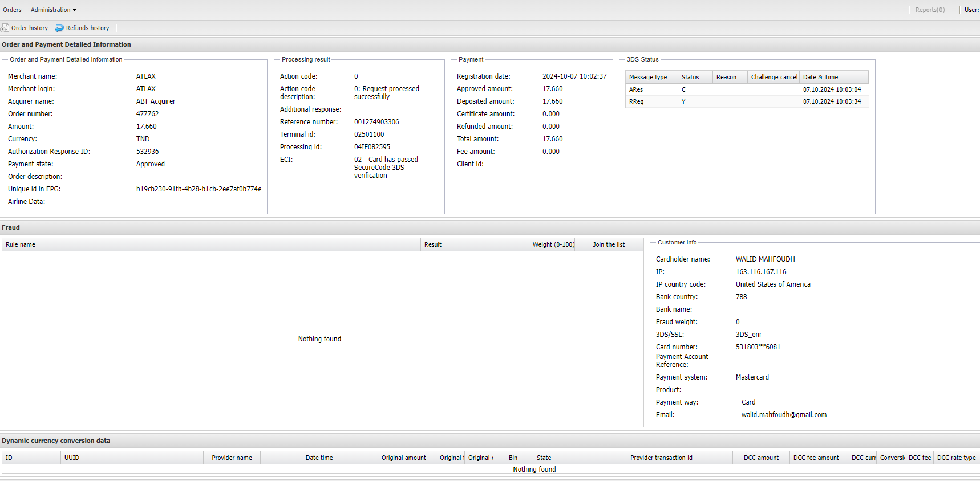Viewport: 980px width, 481px height.
Task: Sort conversion data by UUID column
Action: click(131, 458)
